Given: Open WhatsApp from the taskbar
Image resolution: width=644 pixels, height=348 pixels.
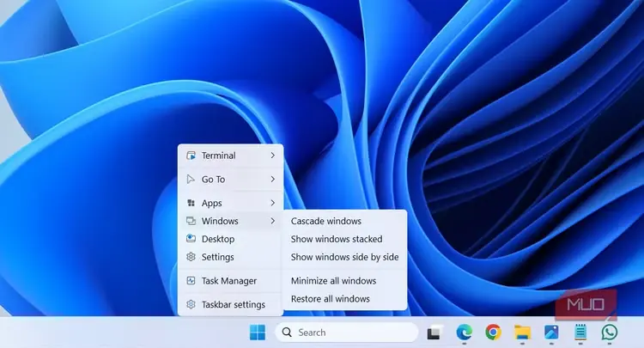Looking at the screenshot, I should 610,332.
